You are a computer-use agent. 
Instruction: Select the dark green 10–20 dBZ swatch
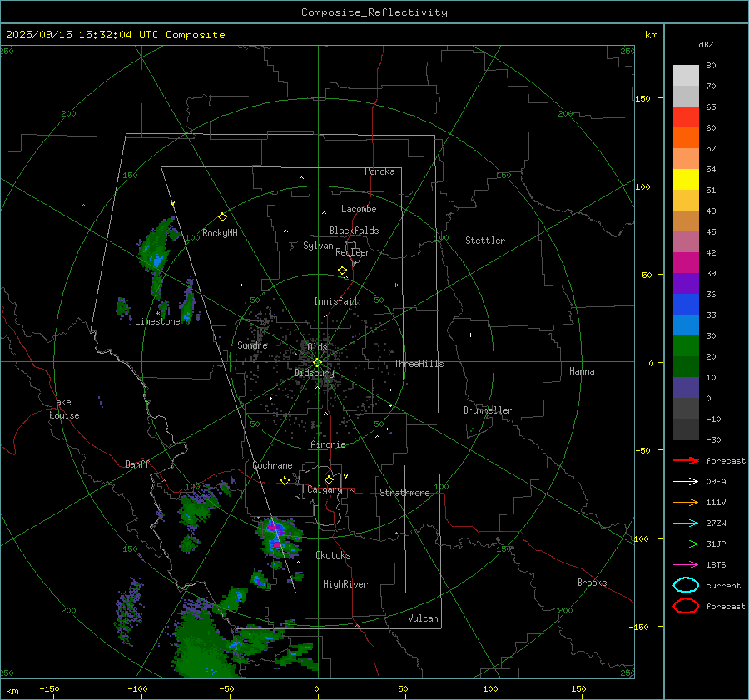point(686,367)
